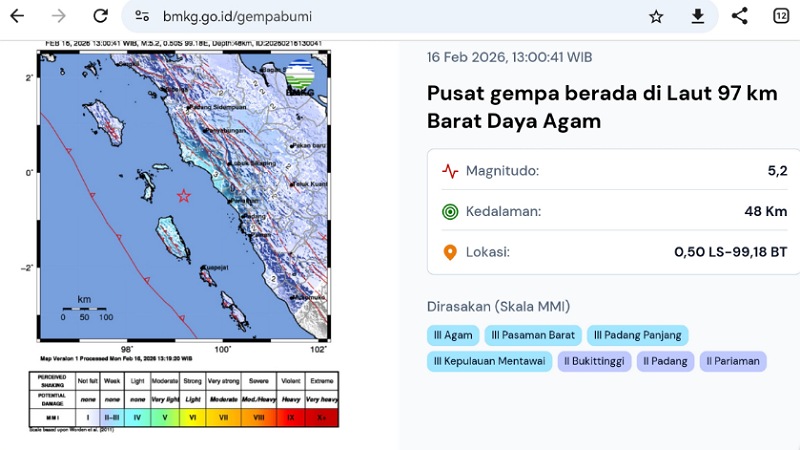Screen dimensions: 800x450
Task: Select the II Pariaman tag
Action: (x=733, y=361)
